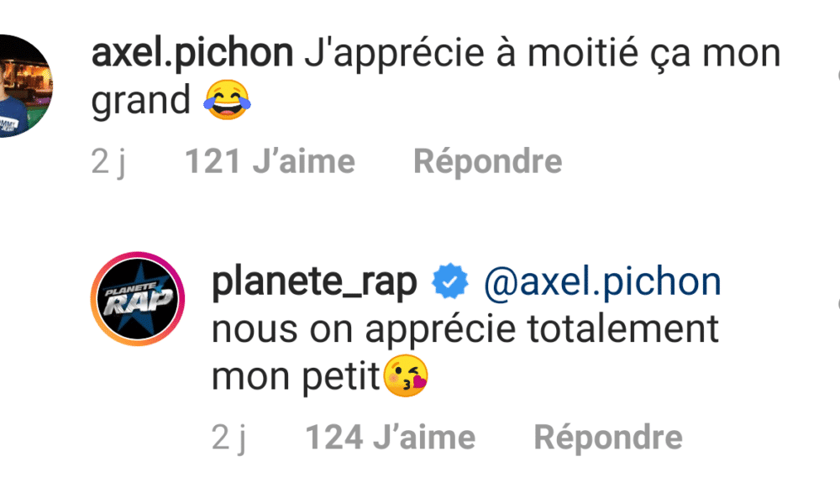Open the axel.pichon username link

pos(192,55)
